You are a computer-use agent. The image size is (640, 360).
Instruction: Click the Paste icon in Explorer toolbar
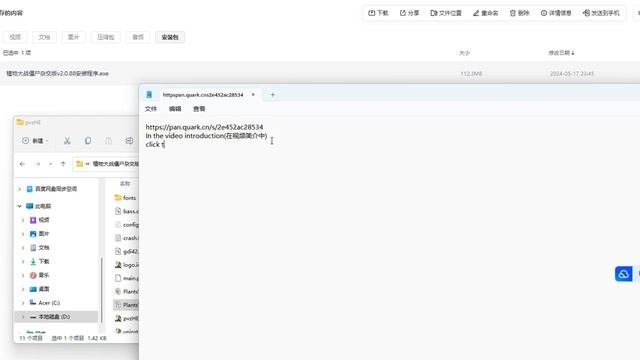(x=108, y=141)
